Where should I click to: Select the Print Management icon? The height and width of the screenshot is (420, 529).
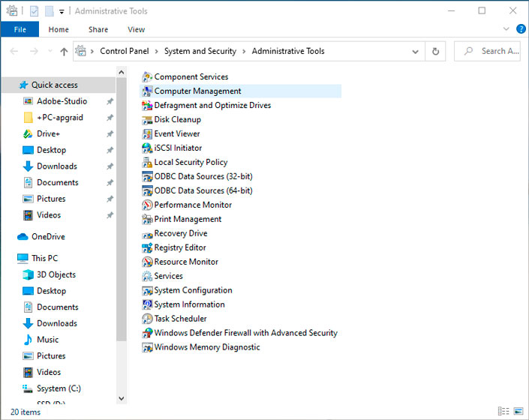tap(147, 219)
